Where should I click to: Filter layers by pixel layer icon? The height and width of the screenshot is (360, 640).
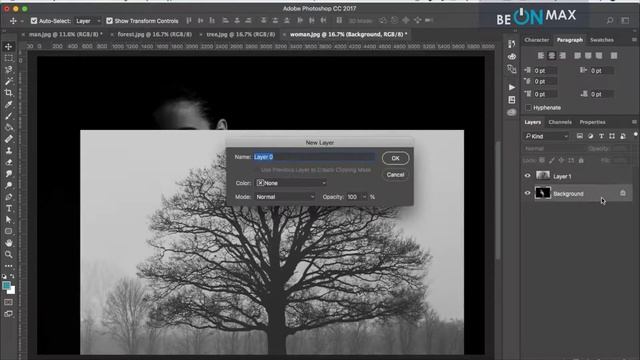point(580,136)
